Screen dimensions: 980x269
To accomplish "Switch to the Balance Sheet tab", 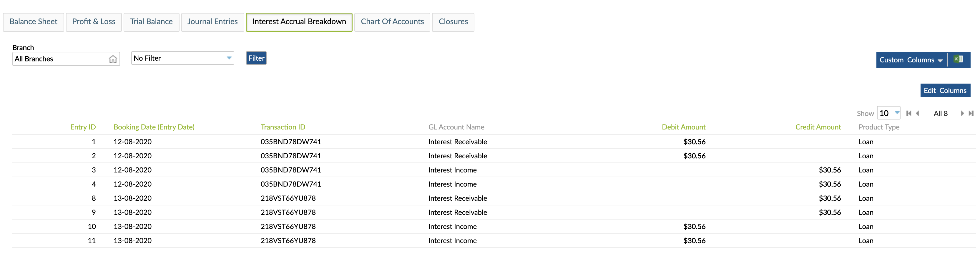I will pyautogui.click(x=33, y=22).
